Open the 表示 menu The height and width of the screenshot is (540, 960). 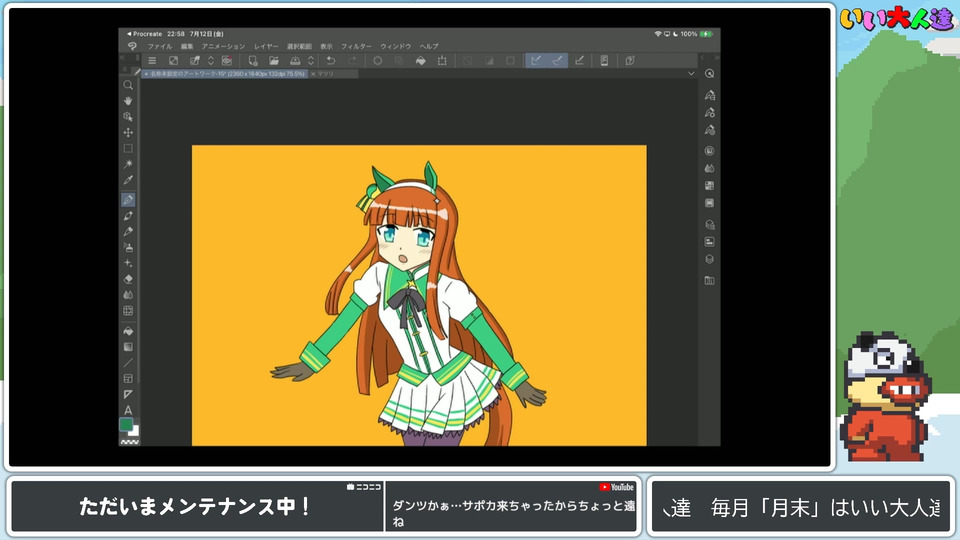pos(326,47)
